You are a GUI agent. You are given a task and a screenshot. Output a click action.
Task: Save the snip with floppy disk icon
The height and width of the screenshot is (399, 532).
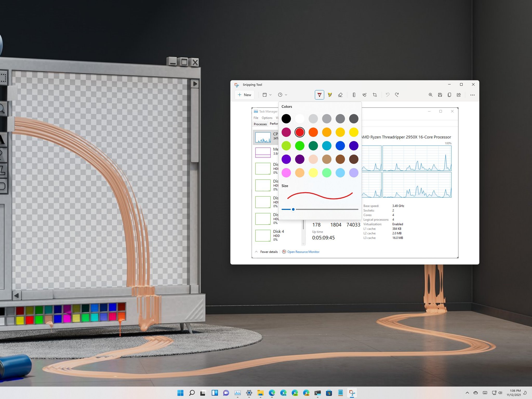(440, 95)
